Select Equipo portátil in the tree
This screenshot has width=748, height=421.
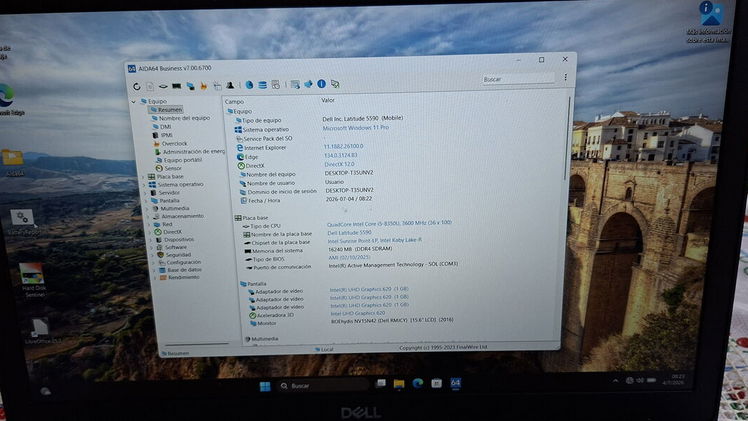pyautogui.click(x=178, y=160)
